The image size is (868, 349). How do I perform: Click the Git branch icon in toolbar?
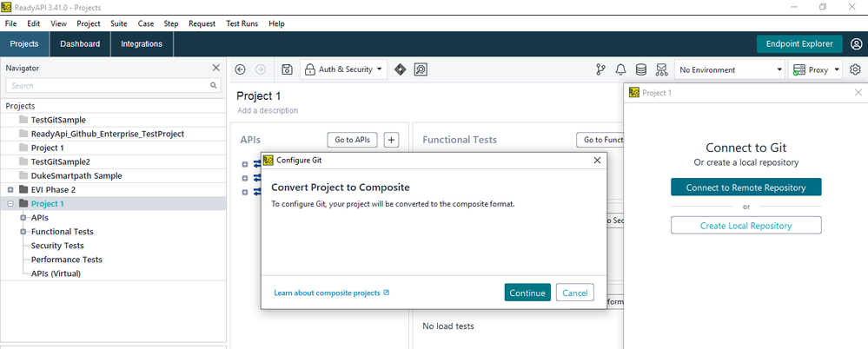click(600, 69)
